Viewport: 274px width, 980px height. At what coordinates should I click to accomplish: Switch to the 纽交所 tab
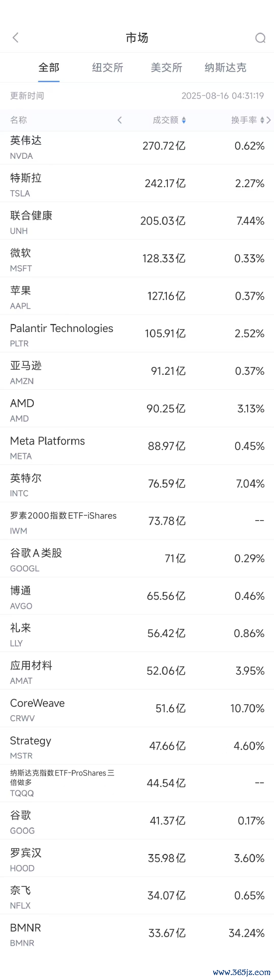pos(108,68)
